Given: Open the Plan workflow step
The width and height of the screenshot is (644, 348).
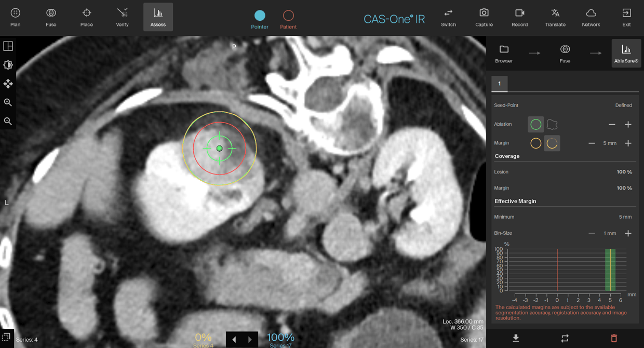Looking at the screenshot, I should 16,17.
